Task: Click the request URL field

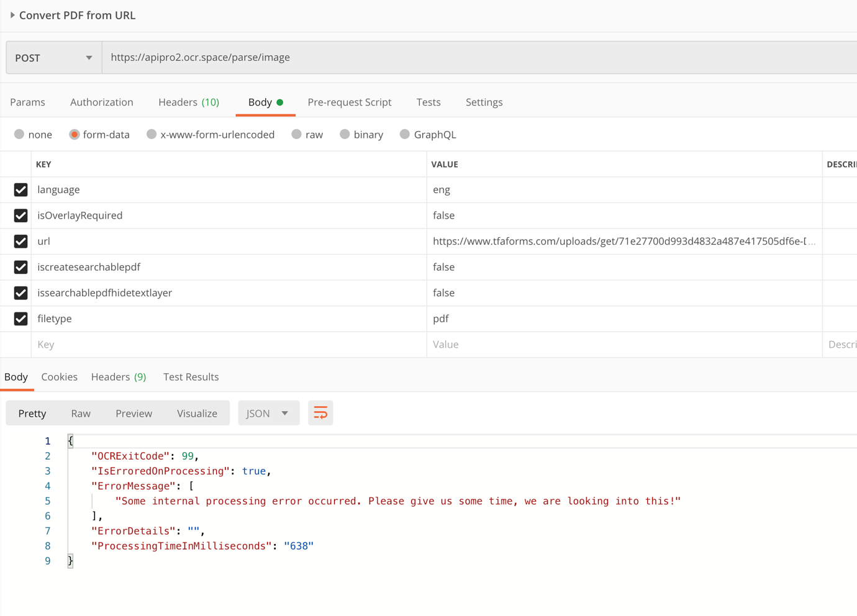Action: [x=479, y=58]
